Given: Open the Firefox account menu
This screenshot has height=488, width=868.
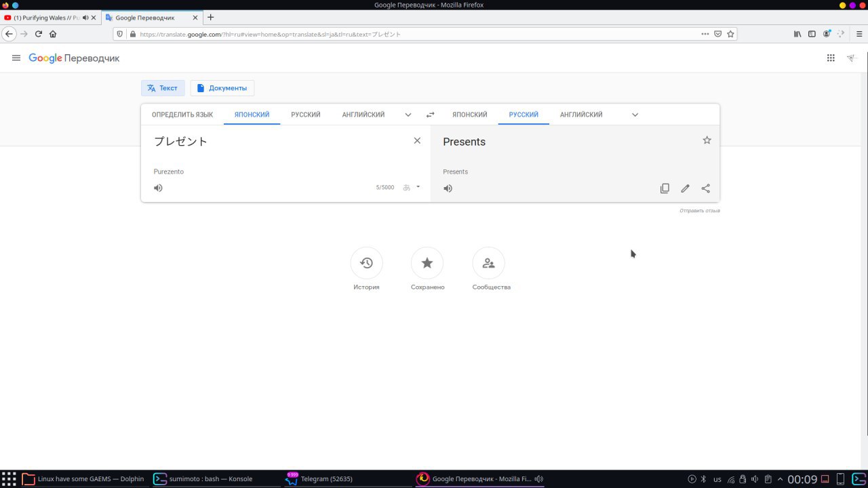Looking at the screenshot, I should tap(827, 34).
